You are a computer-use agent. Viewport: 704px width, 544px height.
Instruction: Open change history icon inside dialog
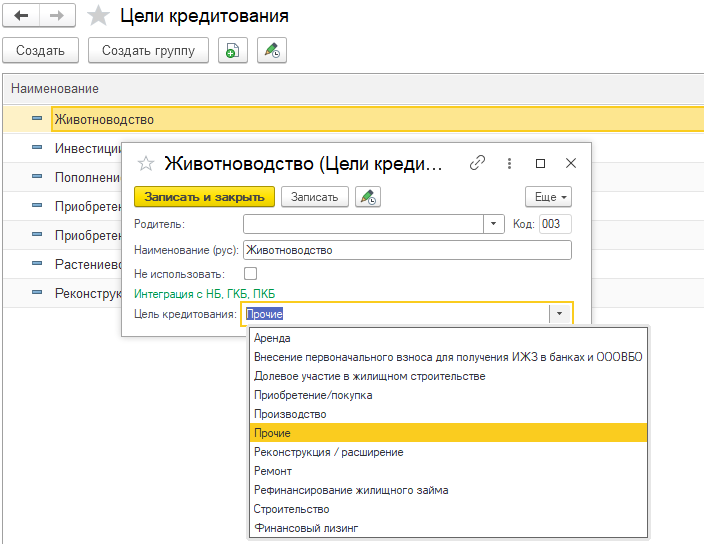[368, 197]
